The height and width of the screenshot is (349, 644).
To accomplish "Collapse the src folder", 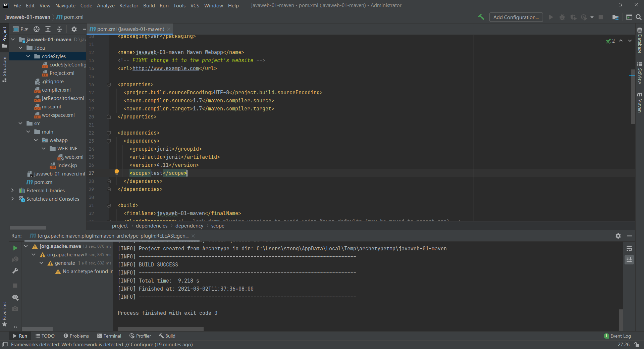I will [x=20, y=123].
